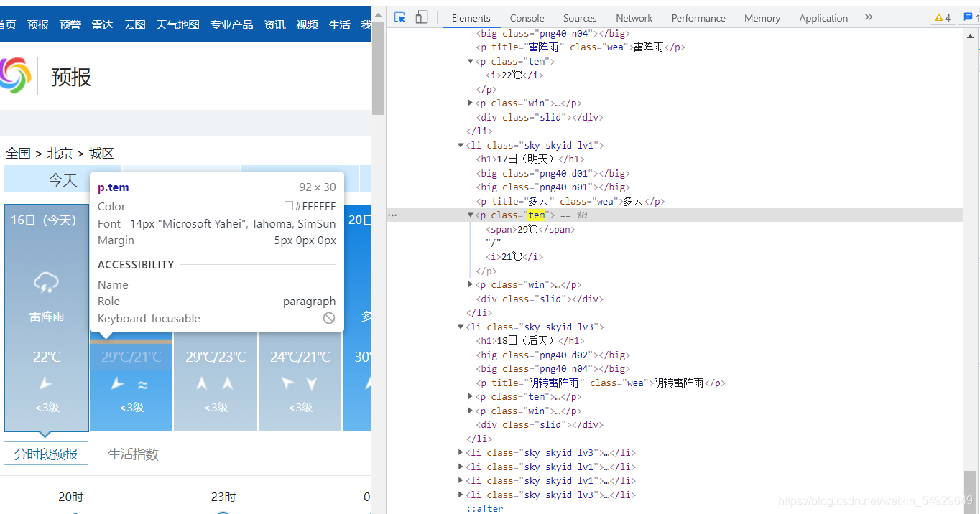This screenshot has width=980, height=514.
Task: Collapse the li sky skyid lv3 node for 18日
Action: [461, 327]
